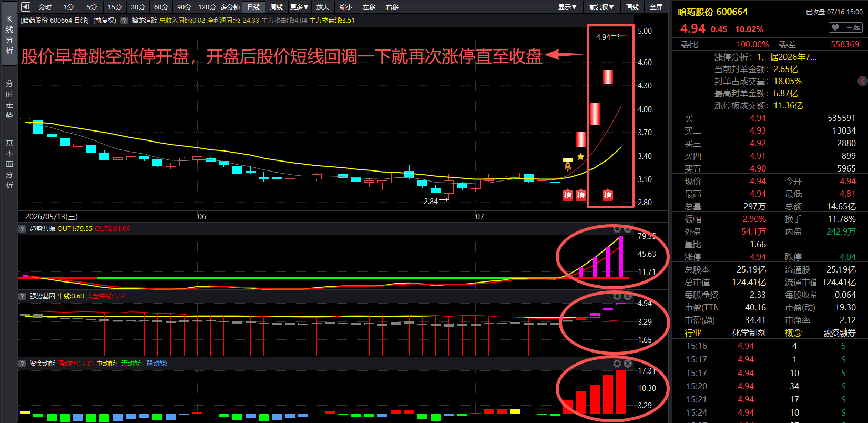Click the 涨停分析 text in quote panel
The width and height of the screenshot is (868, 423).
pos(732,57)
